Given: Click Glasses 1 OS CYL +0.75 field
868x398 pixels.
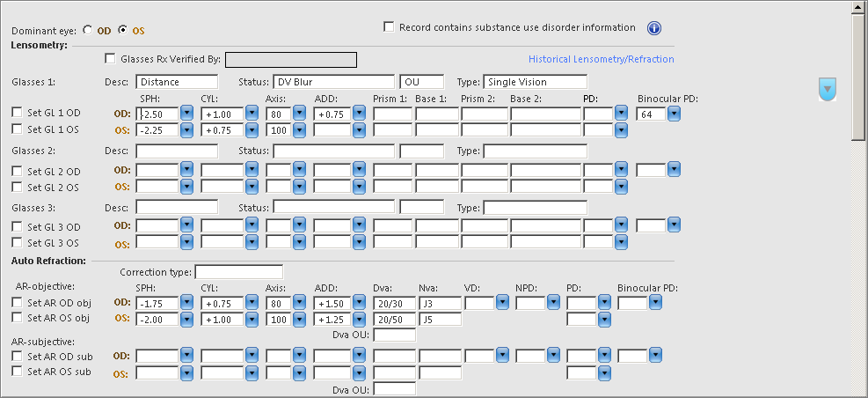Looking at the screenshot, I should point(222,130).
